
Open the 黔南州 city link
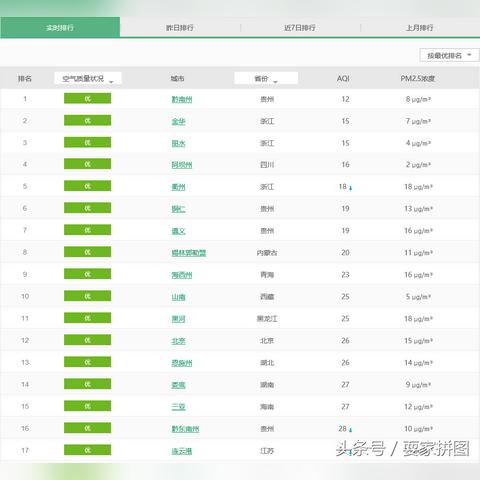(182, 99)
